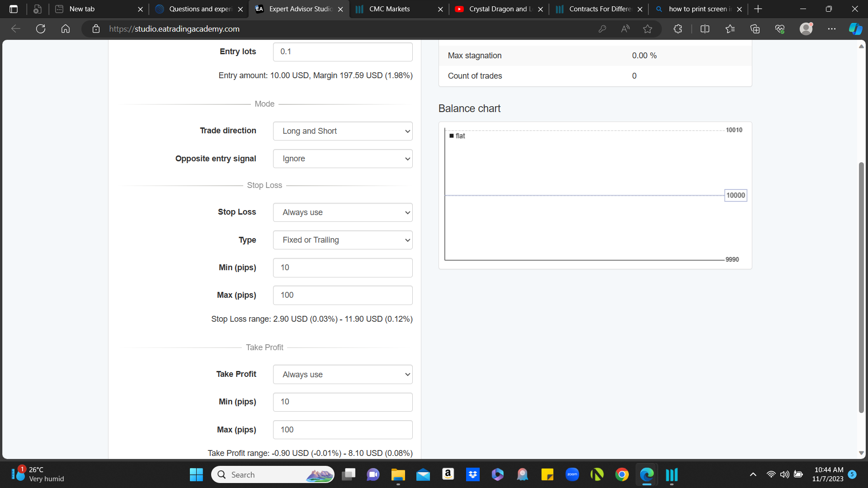Screen dimensions: 868x488
Task: Reload the page with the refresh icon
Action: click(x=41, y=29)
